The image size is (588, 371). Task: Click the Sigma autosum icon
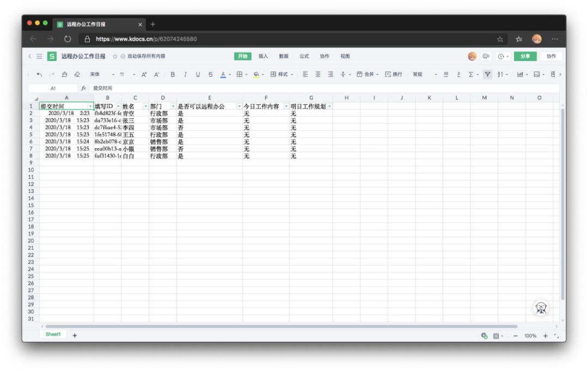pyautogui.click(x=471, y=74)
